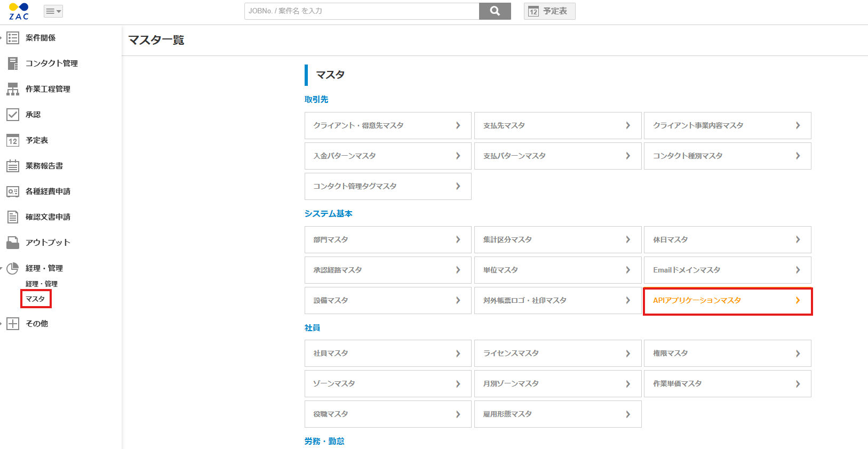
Task: Expand the 案件関係 sidebar arrow
Action: 2,38
